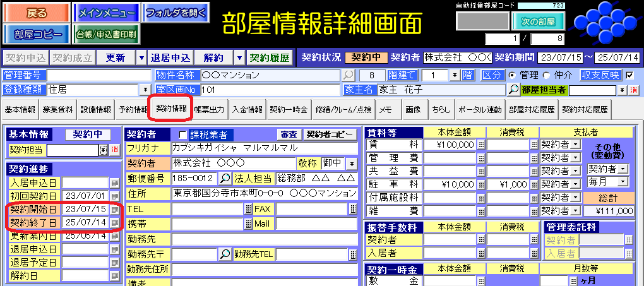The width and height of the screenshot is (644, 286).
Task: Click the search icon beside 郵便番号
Action: click(225, 179)
